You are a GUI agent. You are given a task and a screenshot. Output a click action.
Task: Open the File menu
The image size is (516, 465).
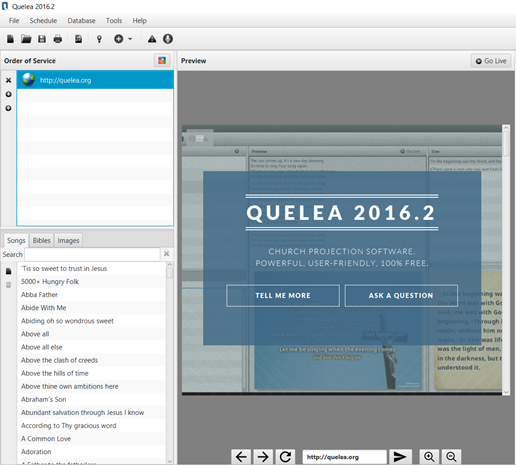pyautogui.click(x=14, y=21)
